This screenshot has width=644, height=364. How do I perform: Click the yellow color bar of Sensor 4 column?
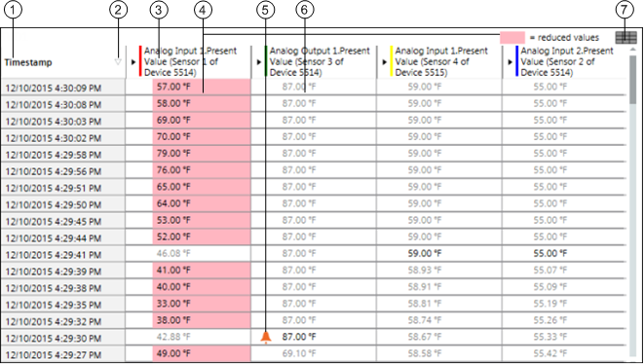coord(392,61)
